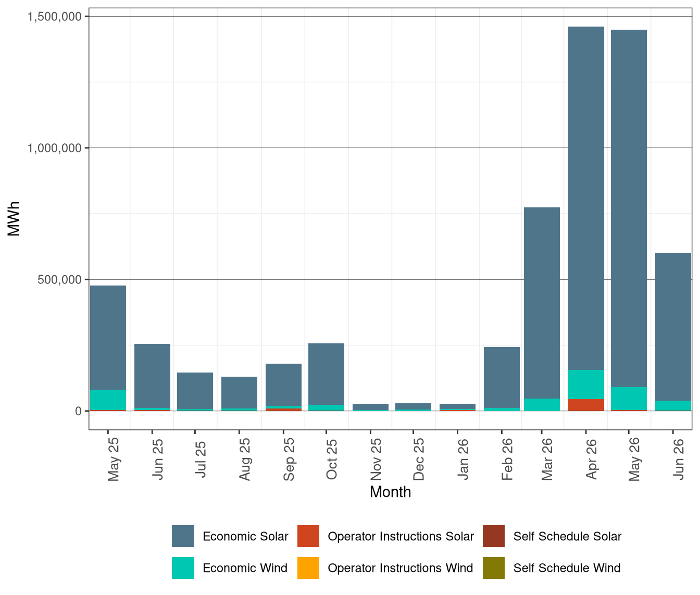The width and height of the screenshot is (700, 595).
Task: Click the 'Feb 26' x-axis label
Action: point(507,459)
